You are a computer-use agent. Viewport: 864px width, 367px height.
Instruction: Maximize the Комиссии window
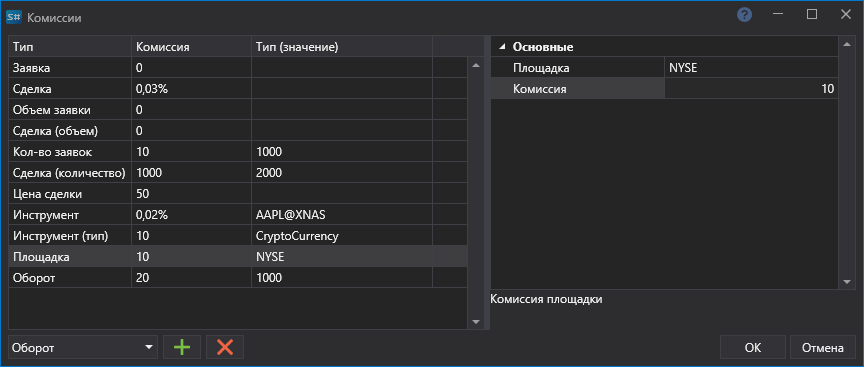pyautogui.click(x=812, y=15)
